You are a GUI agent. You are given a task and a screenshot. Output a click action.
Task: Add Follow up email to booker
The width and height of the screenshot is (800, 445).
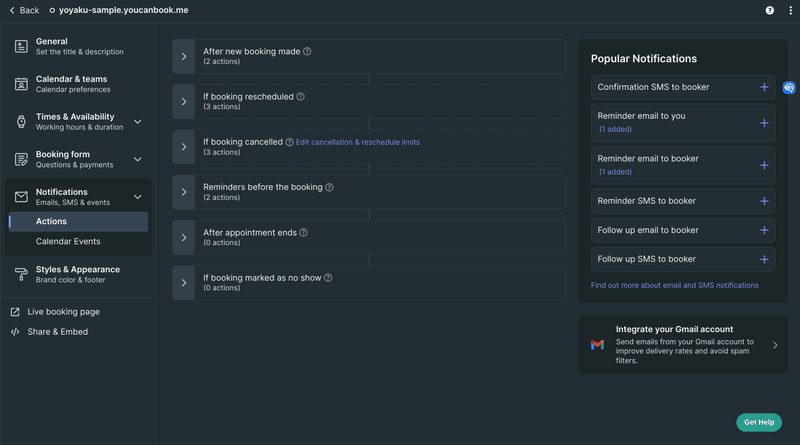point(764,230)
